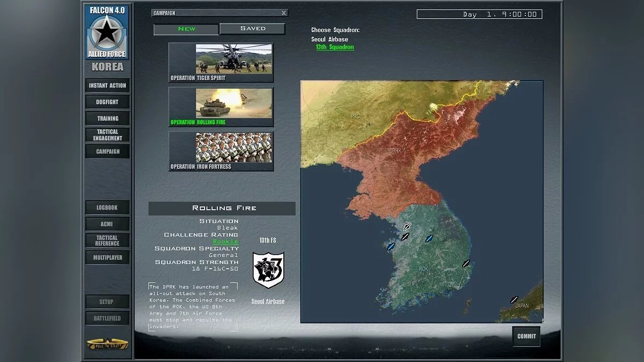Choose the Operation Tiger Spirit campaign thumbnail
The width and height of the screenshot is (644, 362).
tap(221, 63)
